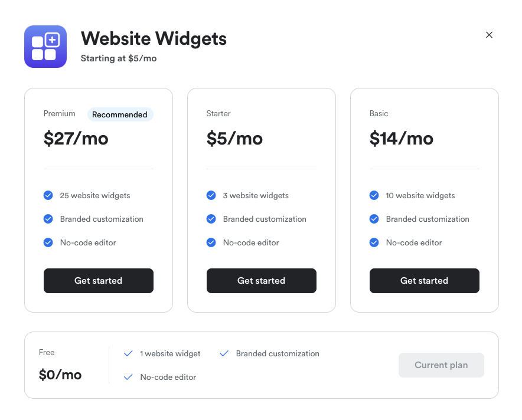The image size is (522, 420).
Task: Click checkmark icon beside 25 website widgets
Action: tap(48, 195)
